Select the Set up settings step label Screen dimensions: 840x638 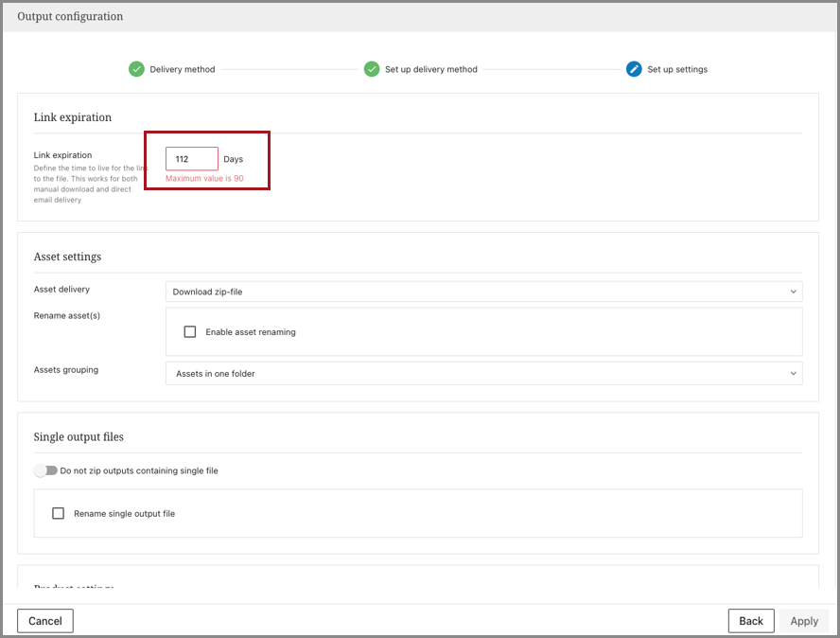pyautogui.click(x=677, y=69)
